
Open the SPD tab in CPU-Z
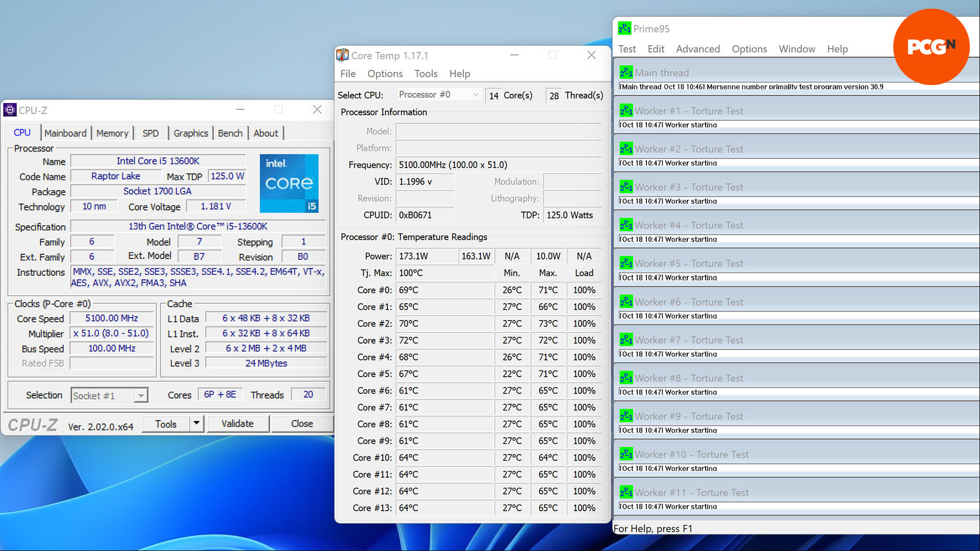pos(150,133)
